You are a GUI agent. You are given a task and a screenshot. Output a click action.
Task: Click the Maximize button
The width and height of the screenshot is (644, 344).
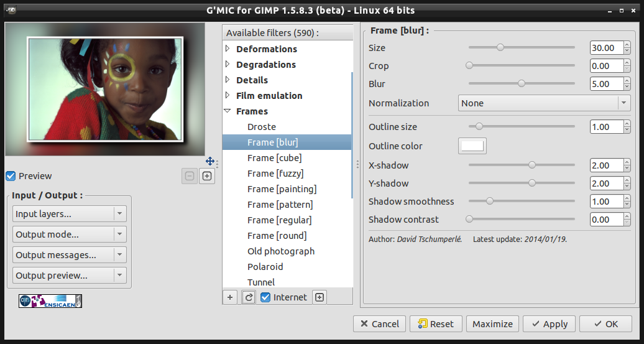[492, 324]
